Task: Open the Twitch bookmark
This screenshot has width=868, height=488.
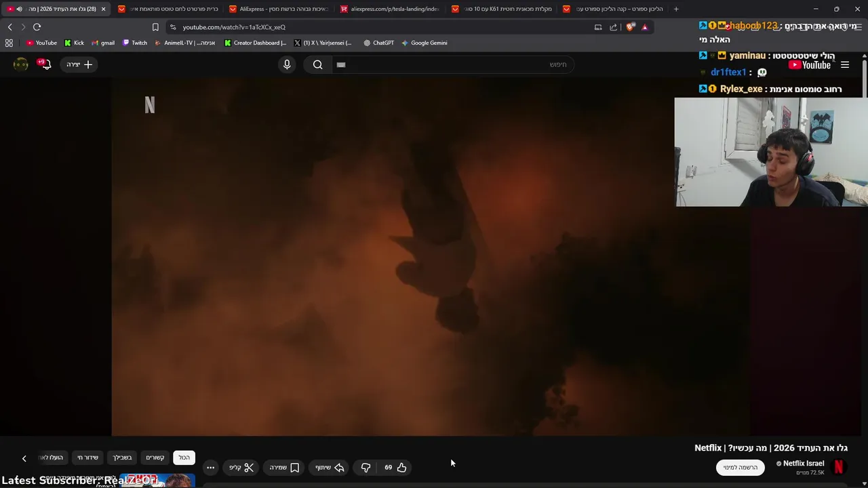Action: [x=134, y=43]
